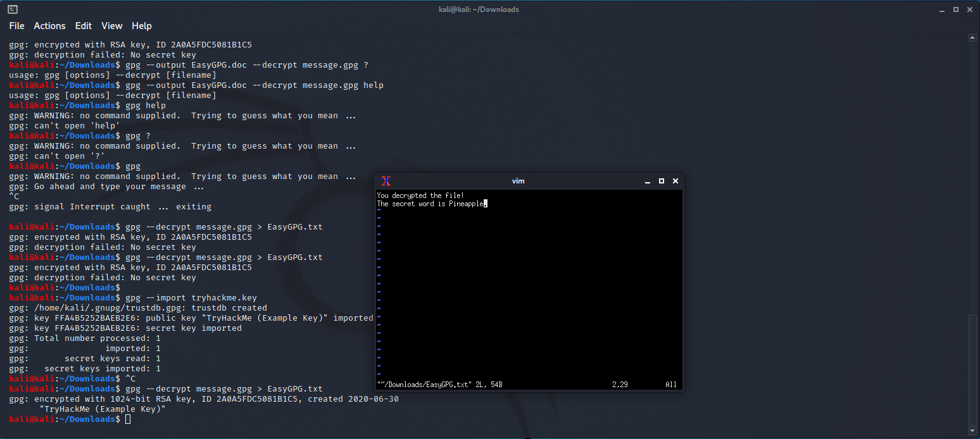Image resolution: width=980 pixels, height=439 pixels.
Task: Click the X logo icon in vim window
Action: tap(386, 181)
